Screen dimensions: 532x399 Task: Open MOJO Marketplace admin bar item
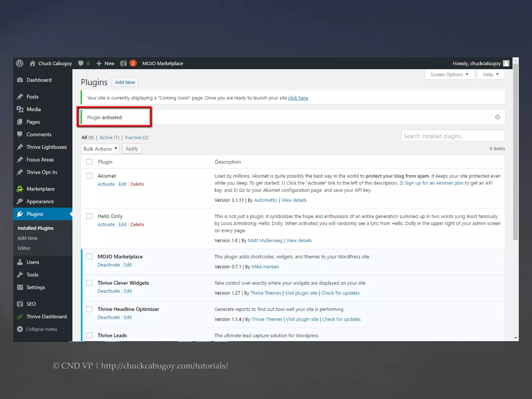pyautogui.click(x=163, y=63)
